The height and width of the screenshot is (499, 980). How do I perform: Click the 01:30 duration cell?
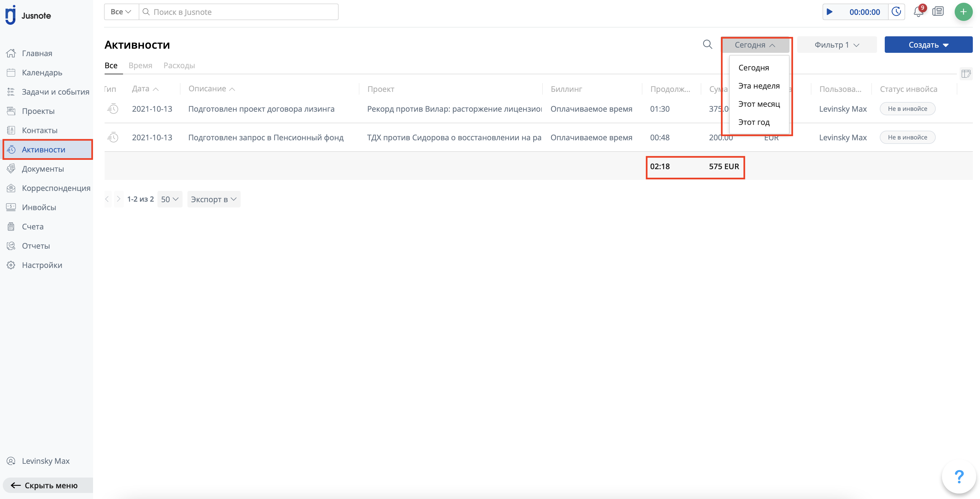click(660, 109)
